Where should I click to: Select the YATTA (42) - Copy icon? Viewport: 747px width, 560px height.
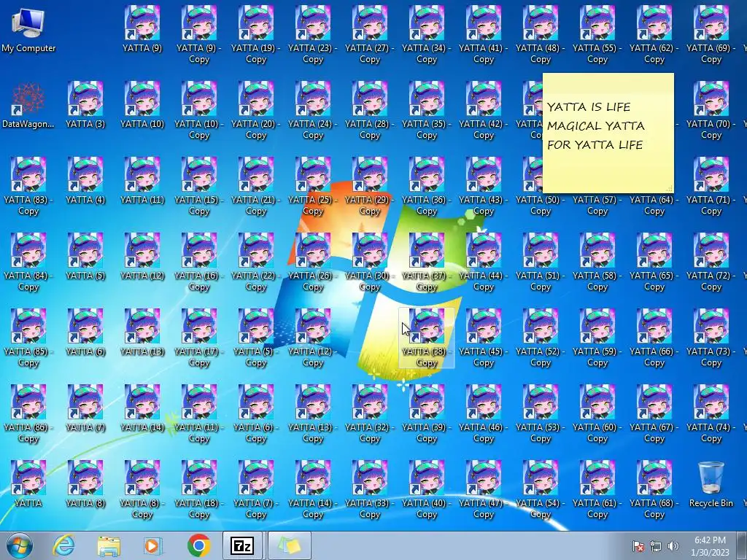[483, 110]
